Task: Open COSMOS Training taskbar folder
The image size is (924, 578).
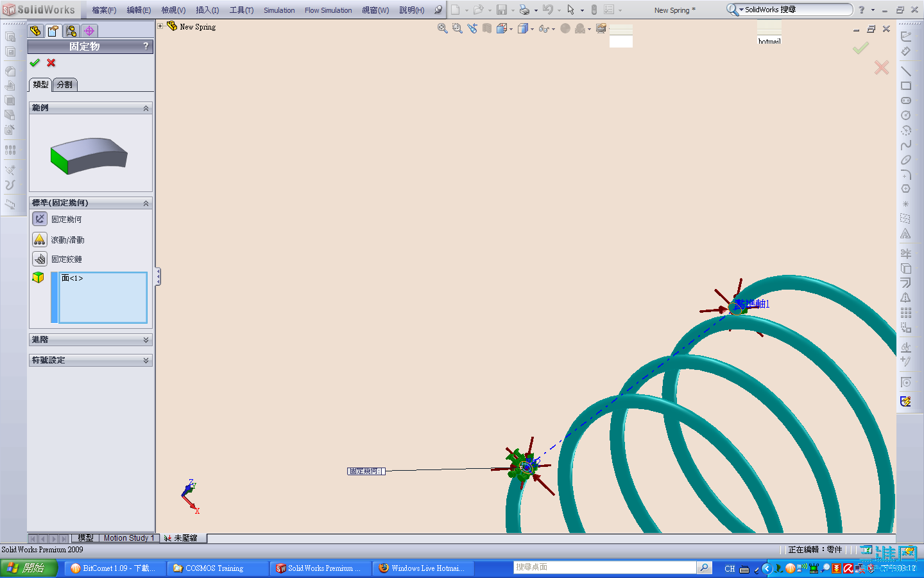Action: 218,568
